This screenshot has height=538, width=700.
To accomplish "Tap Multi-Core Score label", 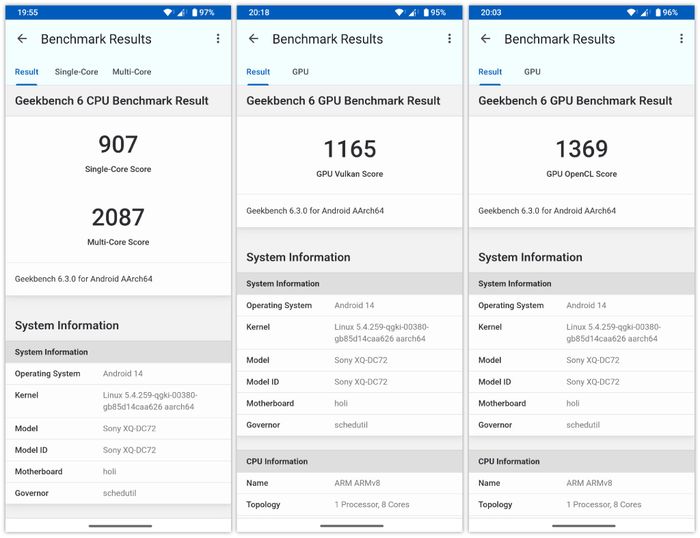I will click(x=118, y=242).
